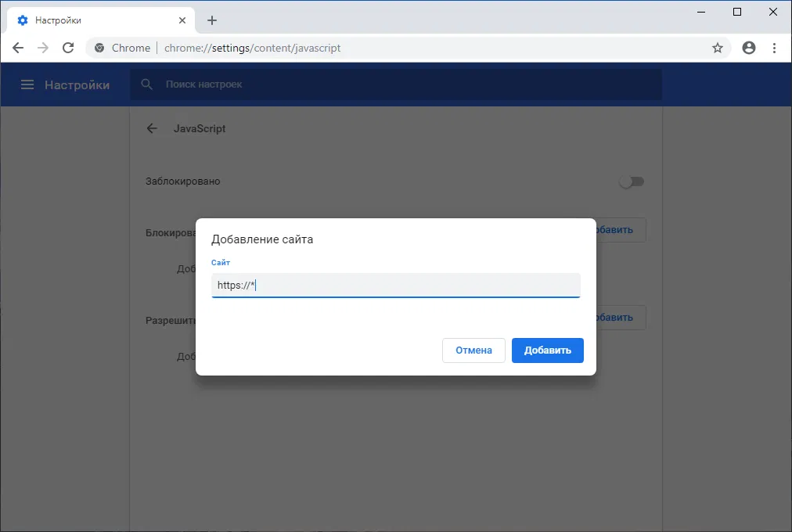Click the Сайт input field
This screenshot has width=792, height=532.
395,285
